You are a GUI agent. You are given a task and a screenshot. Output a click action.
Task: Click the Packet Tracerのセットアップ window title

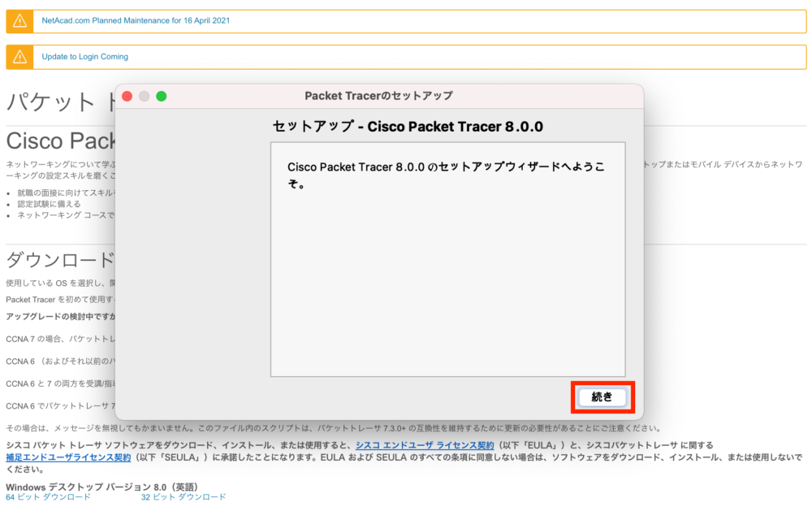pyautogui.click(x=378, y=96)
